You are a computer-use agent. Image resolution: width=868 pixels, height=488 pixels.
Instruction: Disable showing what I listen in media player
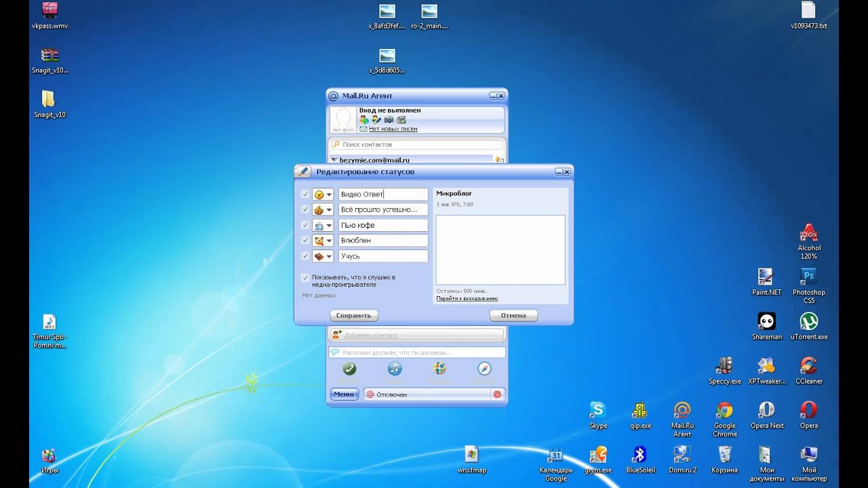pyautogui.click(x=305, y=277)
